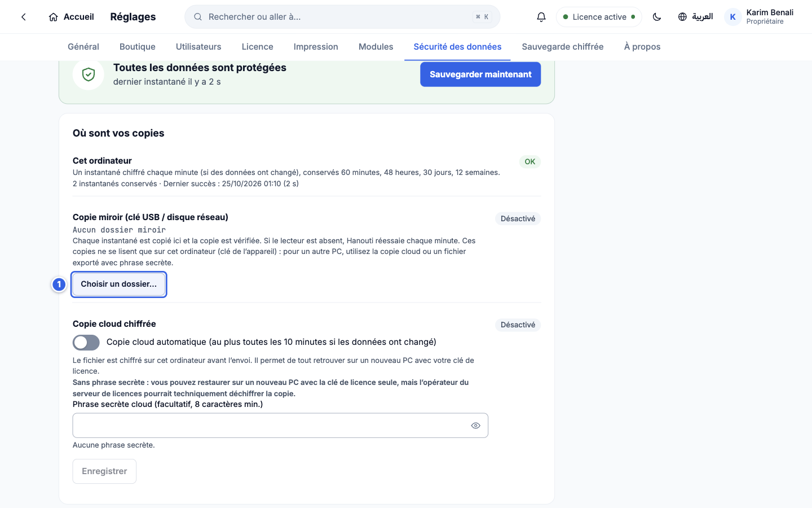This screenshot has width=812, height=508.
Task: Toggle dark mode moon icon
Action: tap(657, 17)
